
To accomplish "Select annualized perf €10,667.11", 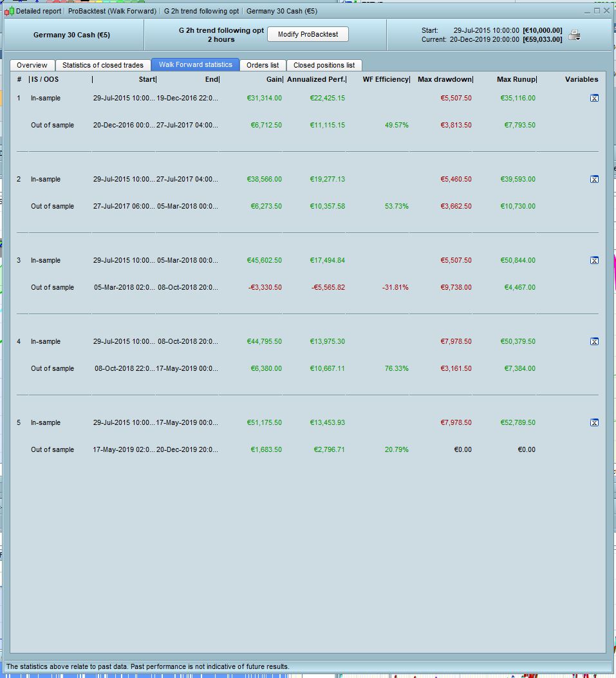I will (x=327, y=368).
